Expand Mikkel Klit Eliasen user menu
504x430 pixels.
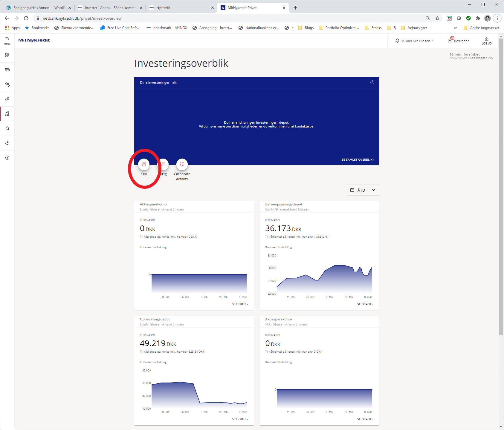(414, 41)
